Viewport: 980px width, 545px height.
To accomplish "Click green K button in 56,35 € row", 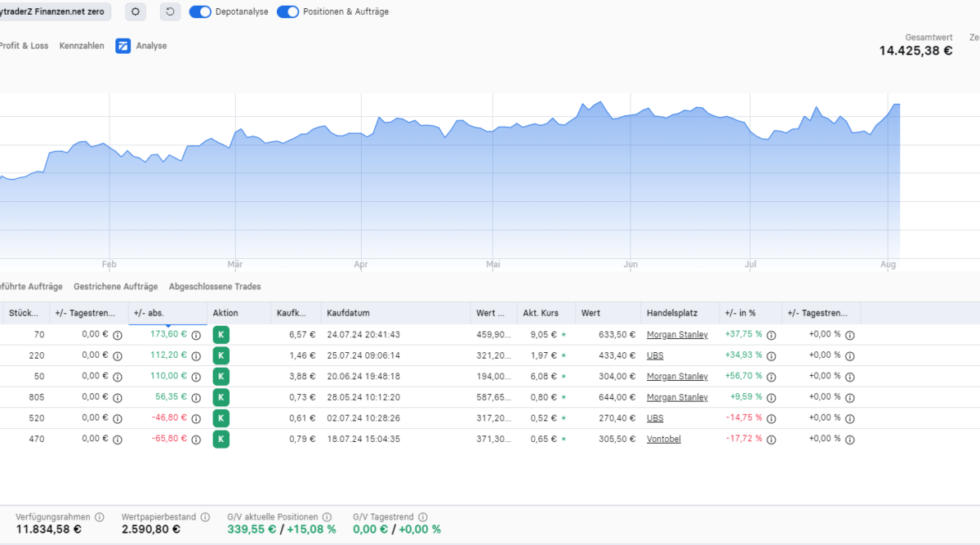I will click(x=221, y=397).
